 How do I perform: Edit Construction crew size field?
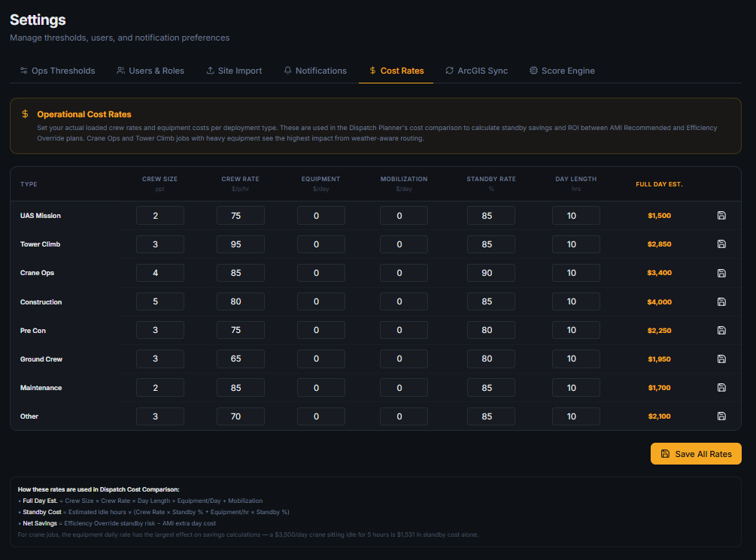click(160, 301)
